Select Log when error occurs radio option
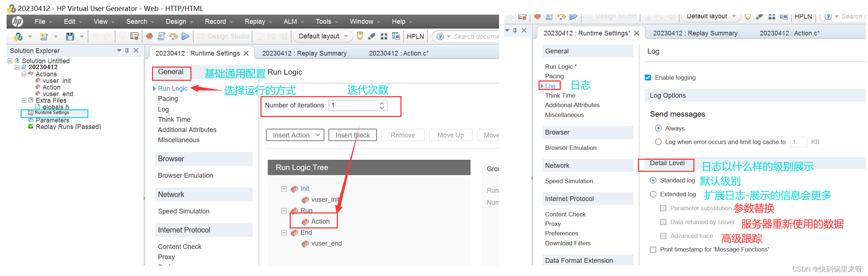This screenshot has height=276, width=868. [x=658, y=142]
